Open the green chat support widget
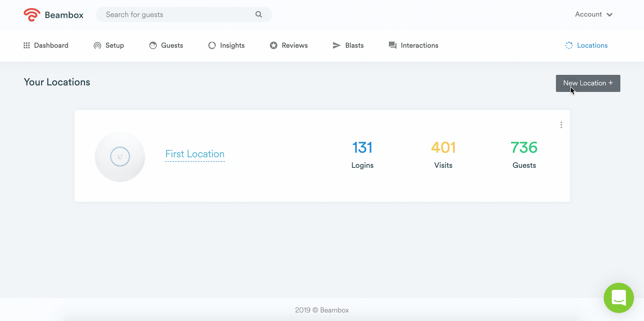644x321 pixels. click(x=619, y=298)
